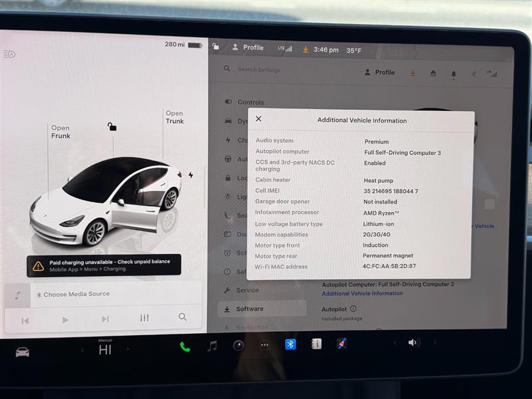
Task: Lower volume with left arrow by speaker
Action: 395,343
